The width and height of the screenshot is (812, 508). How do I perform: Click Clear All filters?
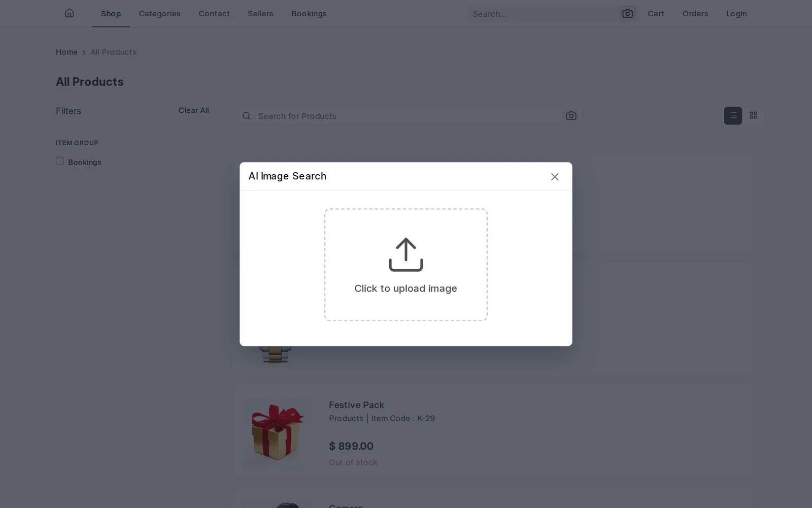point(193,110)
